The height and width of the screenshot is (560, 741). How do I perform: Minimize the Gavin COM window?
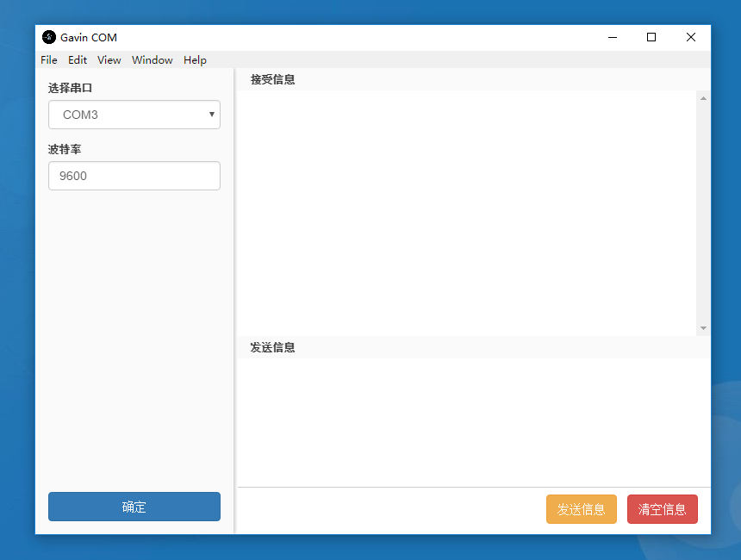613,37
